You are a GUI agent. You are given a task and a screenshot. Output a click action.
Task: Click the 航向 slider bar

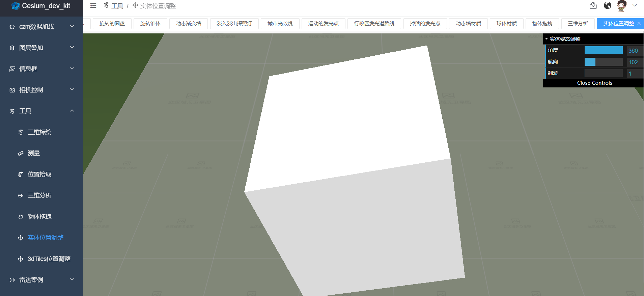pos(604,62)
